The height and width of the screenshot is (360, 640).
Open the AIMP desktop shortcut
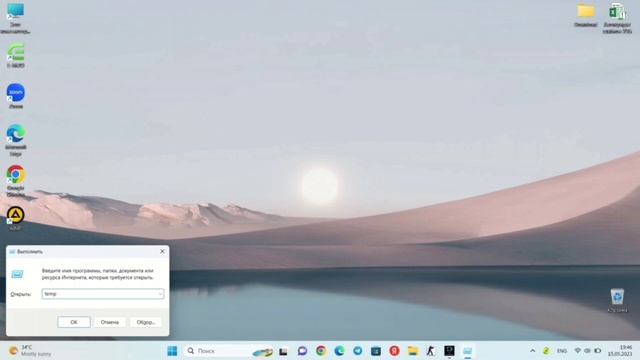click(16, 218)
